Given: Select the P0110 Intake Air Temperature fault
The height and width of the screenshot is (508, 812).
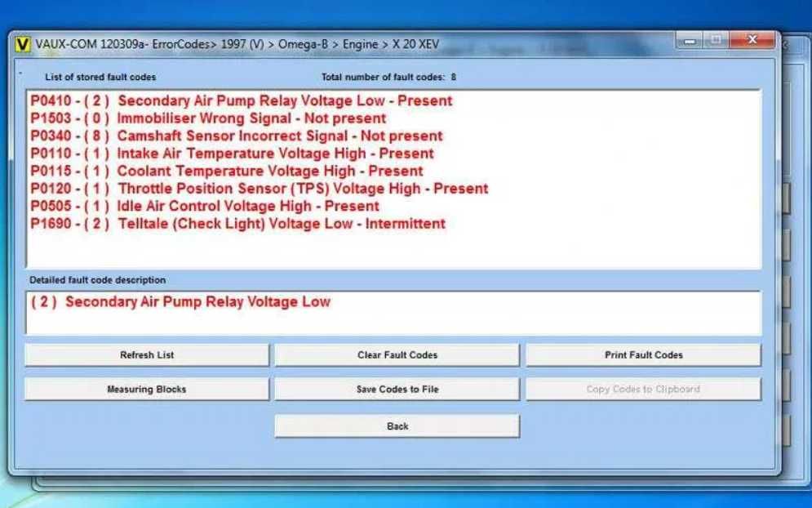Looking at the screenshot, I should click(232, 154).
